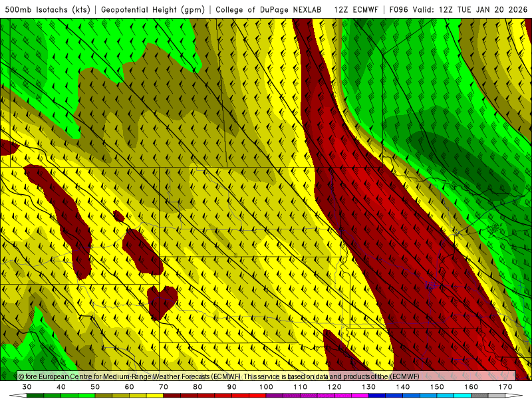Click the legend value "90"
The image size is (532, 399).
point(232,387)
